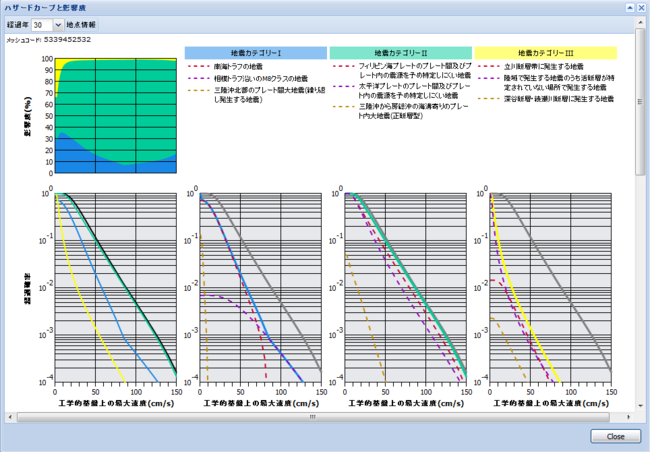Open the 経過年 dropdown arrow
Image resolution: width=650 pixels, height=452 pixels.
click(58, 25)
